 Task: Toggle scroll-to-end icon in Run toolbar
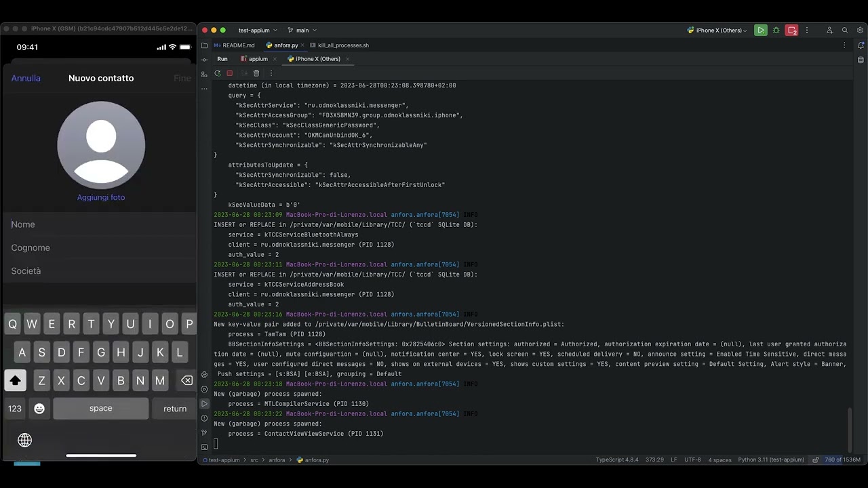243,73
